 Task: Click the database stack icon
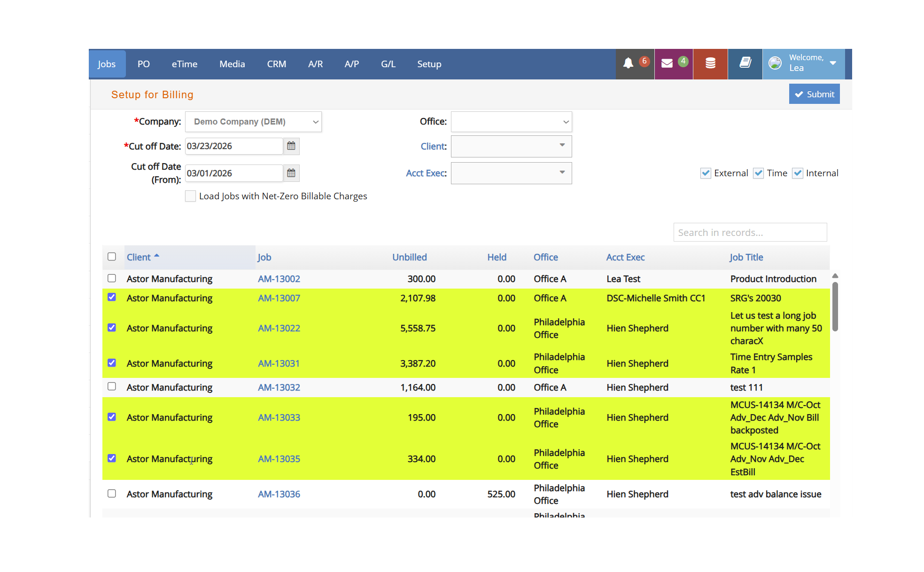(710, 63)
